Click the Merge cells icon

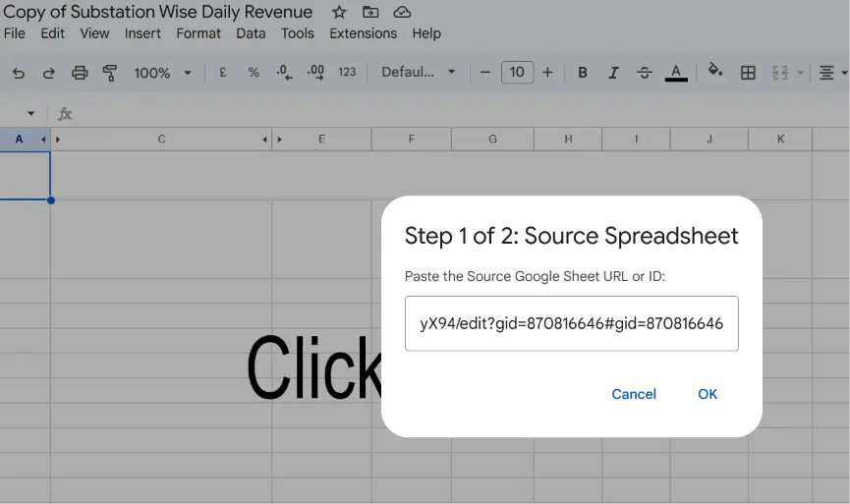(x=779, y=73)
